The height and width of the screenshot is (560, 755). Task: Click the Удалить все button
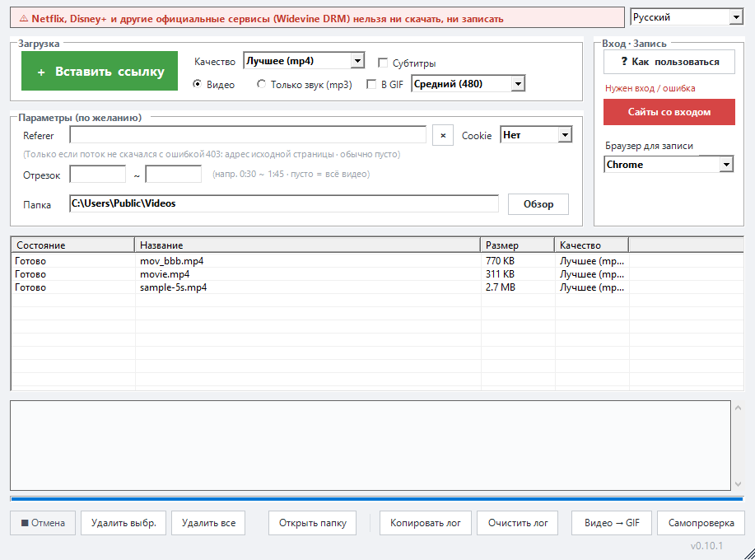pyautogui.click(x=208, y=523)
